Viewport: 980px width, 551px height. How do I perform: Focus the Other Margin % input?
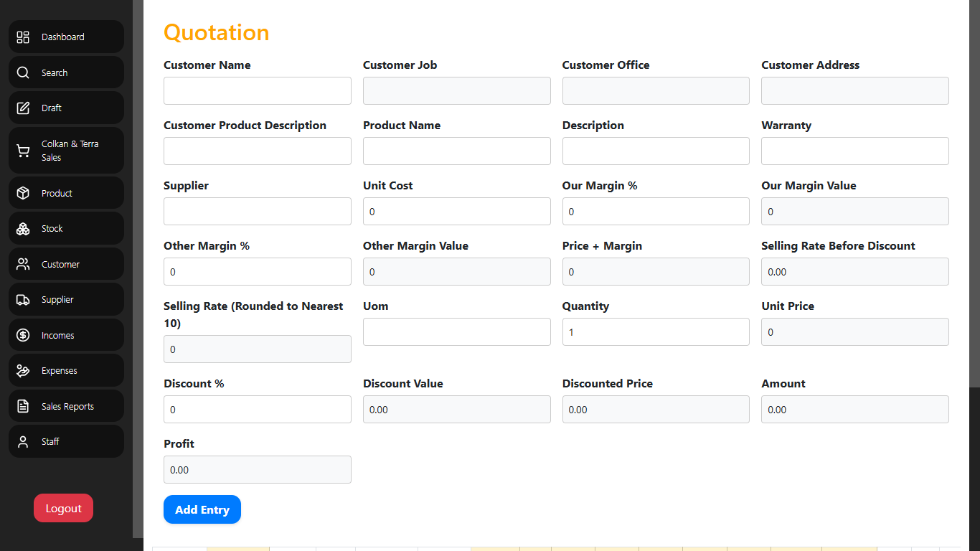click(258, 272)
